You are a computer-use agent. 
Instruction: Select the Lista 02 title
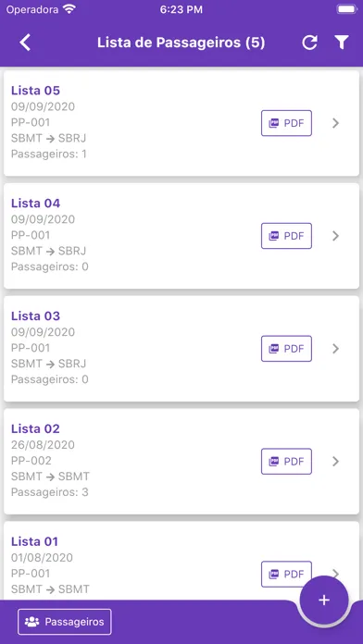pos(35,428)
